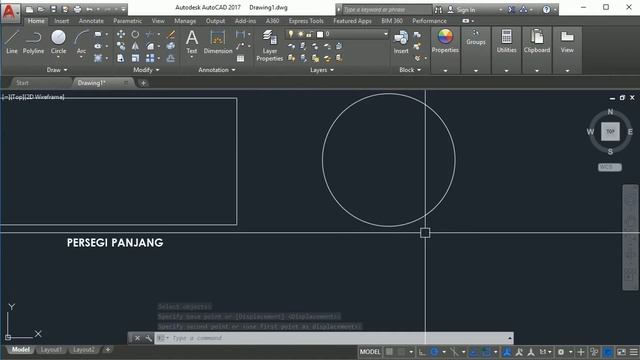Click the WCS label under the ViewCube
Screen dimensions: 640x360
[610, 167]
